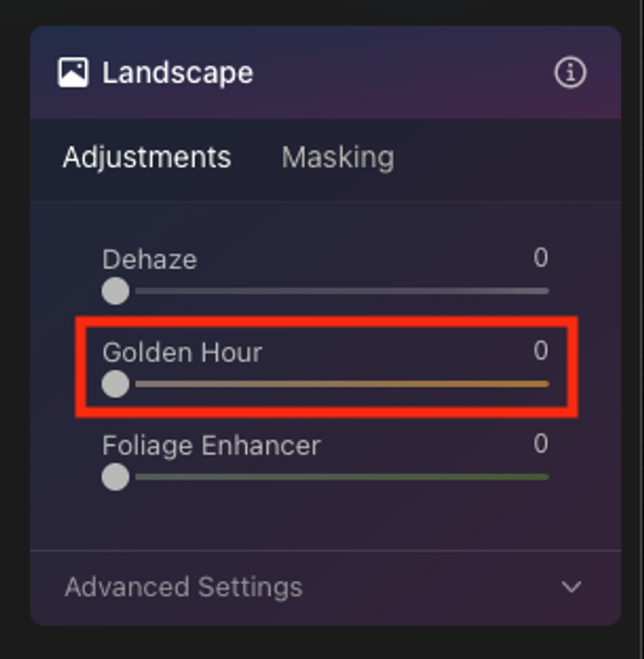Click the Dehaze label
644x659 pixels.
[x=149, y=259]
